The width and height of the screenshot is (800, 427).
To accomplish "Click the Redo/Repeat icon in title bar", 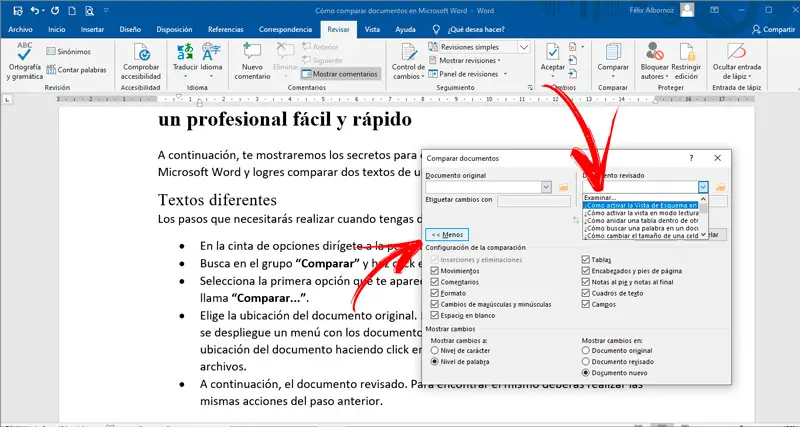I will 55,10.
